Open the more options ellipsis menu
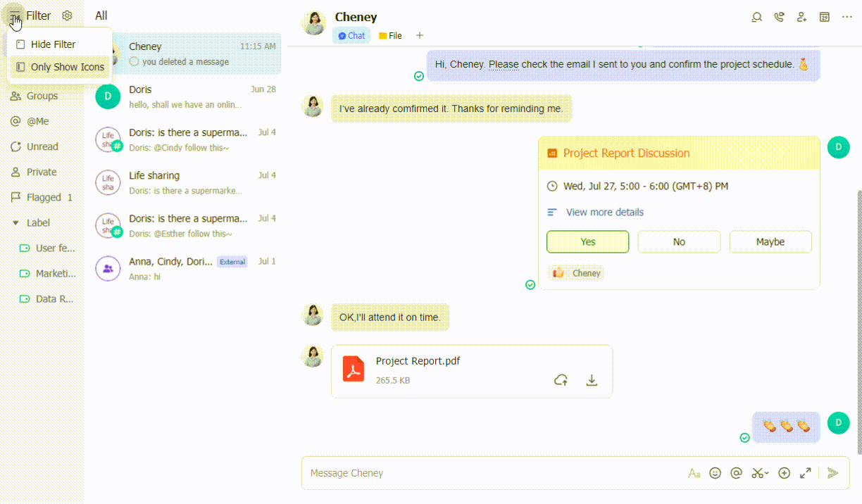862x504 pixels. pyautogui.click(x=847, y=16)
